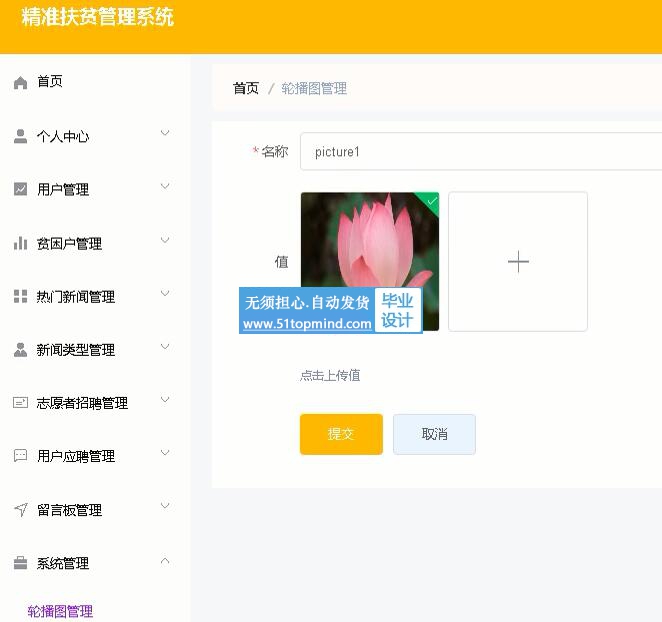Select the 轮播图管理 submenu item

(60, 611)
